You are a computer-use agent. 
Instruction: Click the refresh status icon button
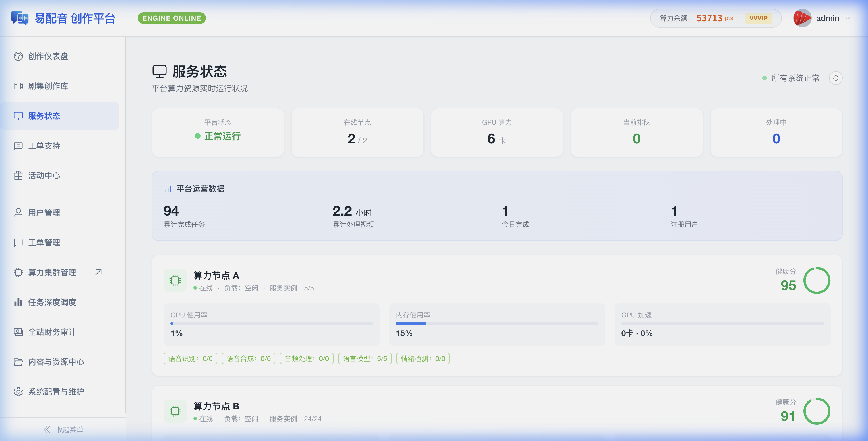(x=835, y=78)
